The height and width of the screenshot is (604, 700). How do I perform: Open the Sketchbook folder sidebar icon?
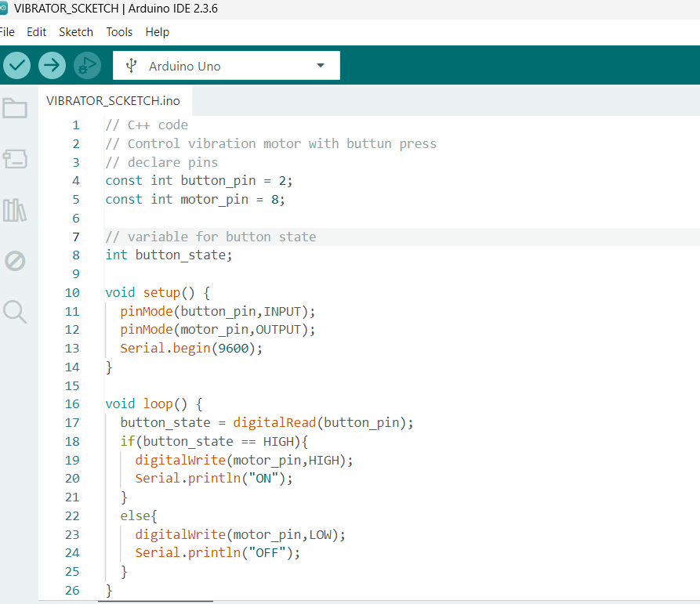point(15,108)
